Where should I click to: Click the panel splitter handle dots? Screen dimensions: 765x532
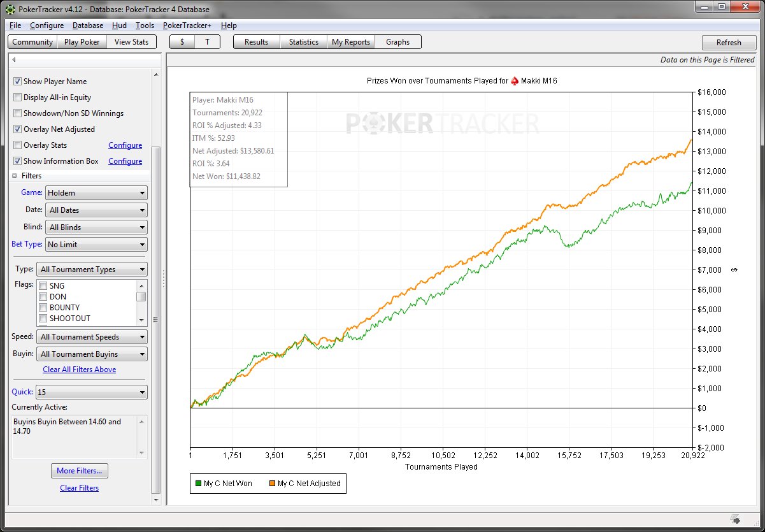pyautogui.click(x=164, y=278)
